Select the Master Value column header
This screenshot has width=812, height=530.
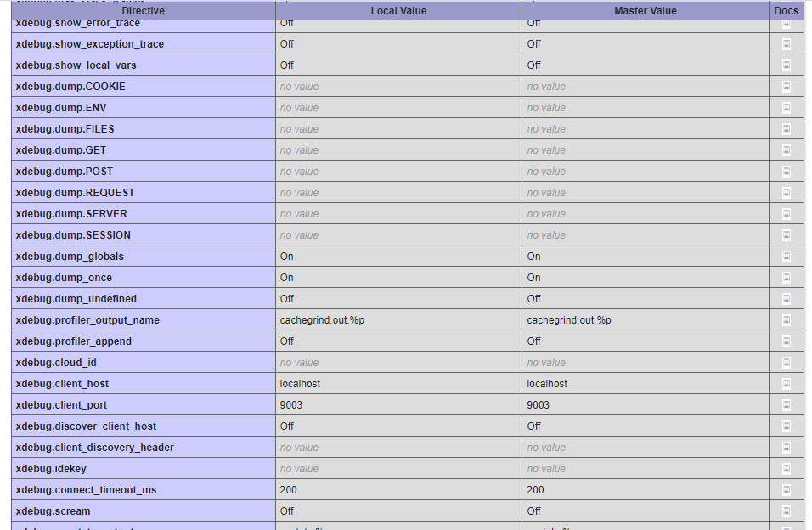pos(644,10)
